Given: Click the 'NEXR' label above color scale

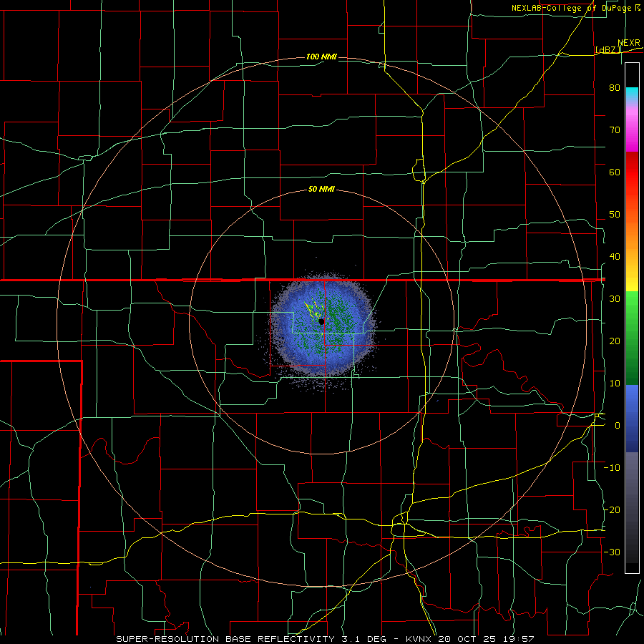Looking at the screenshot, I should [629, 43].
